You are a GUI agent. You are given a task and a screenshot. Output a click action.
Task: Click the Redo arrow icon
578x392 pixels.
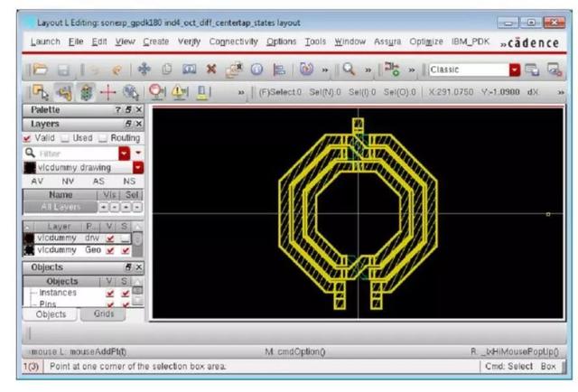point(117,70)
